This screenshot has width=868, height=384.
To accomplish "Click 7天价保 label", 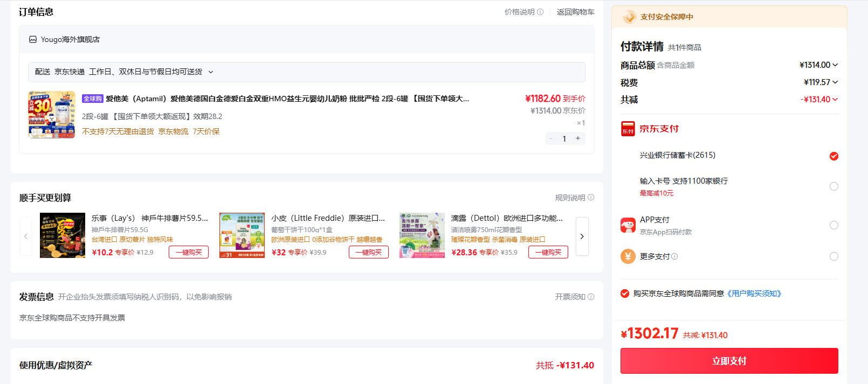I will point(206,131).
